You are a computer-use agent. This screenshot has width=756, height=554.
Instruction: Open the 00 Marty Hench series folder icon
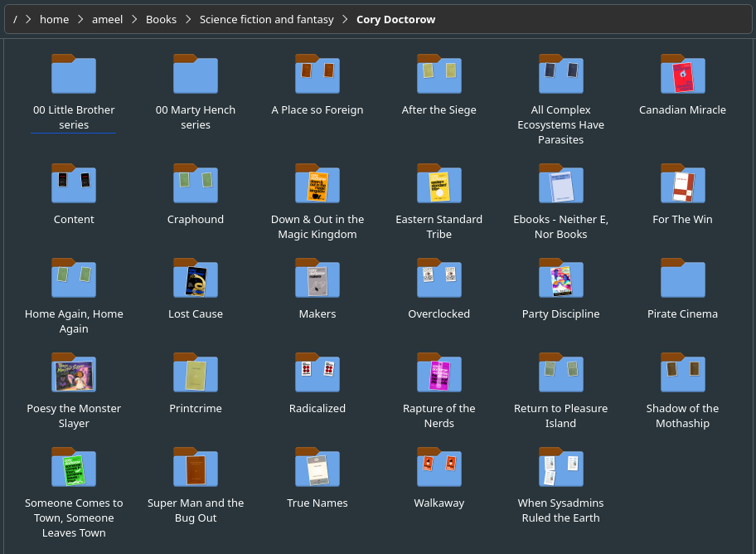[196, 74]
